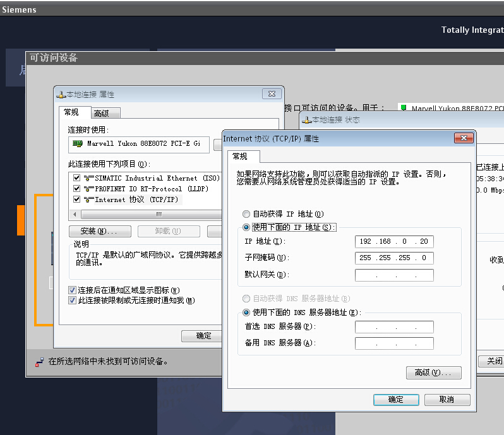Click the SIMATIC Industrial Ethernet protocol icon
This screenshot has height=435, width=504.
click(x=88, y=179)
